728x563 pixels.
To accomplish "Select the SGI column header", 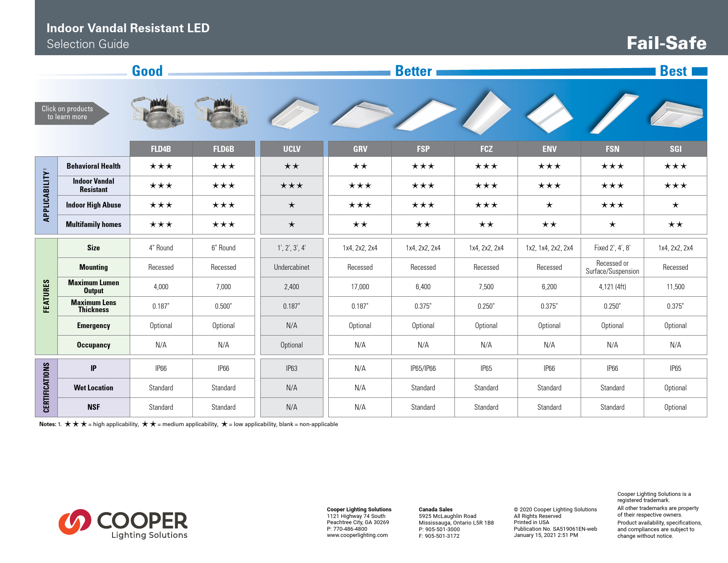I will [676, 149].
